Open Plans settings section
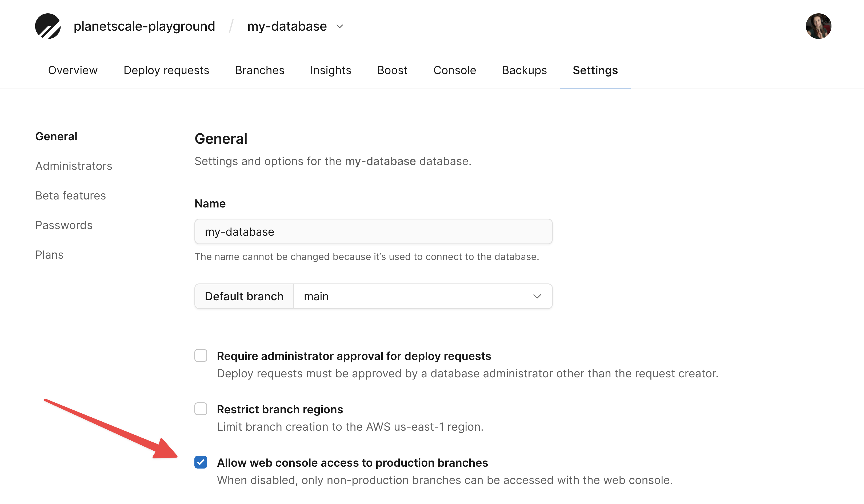Screen dimensions: 864x504 tap(49, 254)
